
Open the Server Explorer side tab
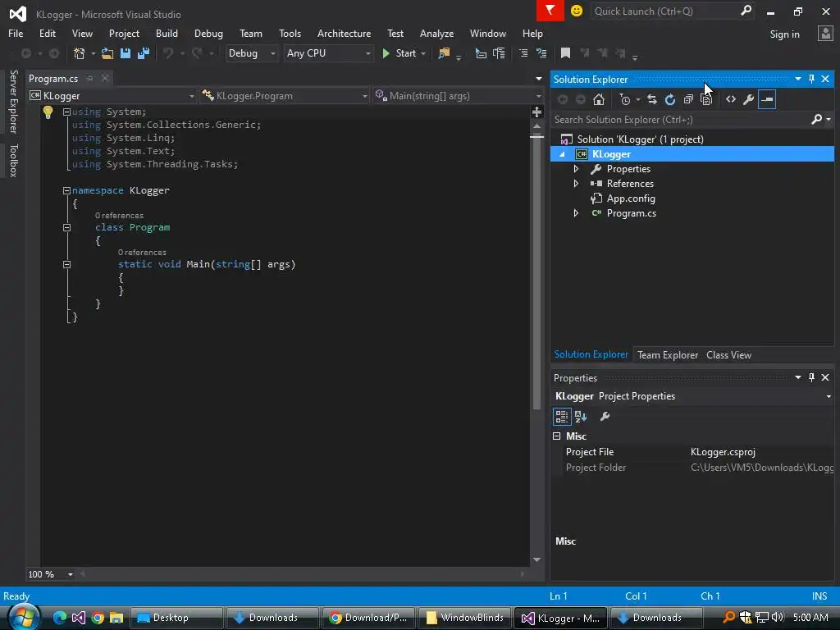point(13,101)
